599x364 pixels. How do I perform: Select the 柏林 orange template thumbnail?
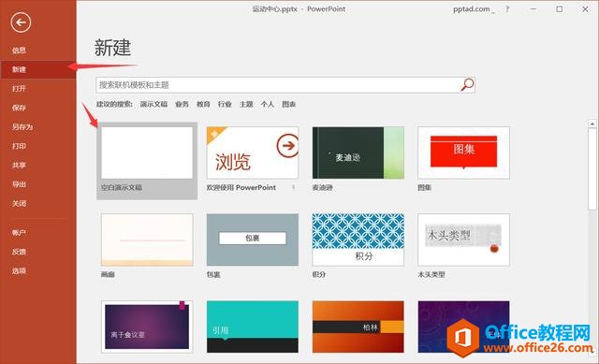click(x=358, y=327)
